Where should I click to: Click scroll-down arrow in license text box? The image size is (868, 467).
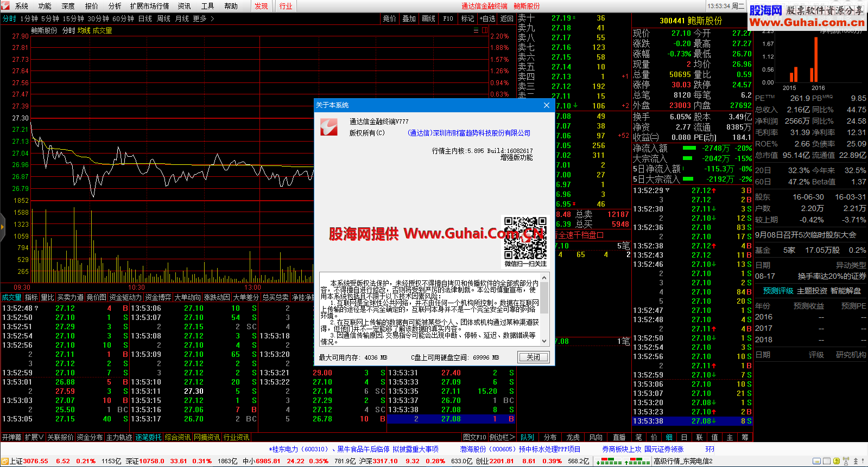pyautogui.click(x=544, y=341)
